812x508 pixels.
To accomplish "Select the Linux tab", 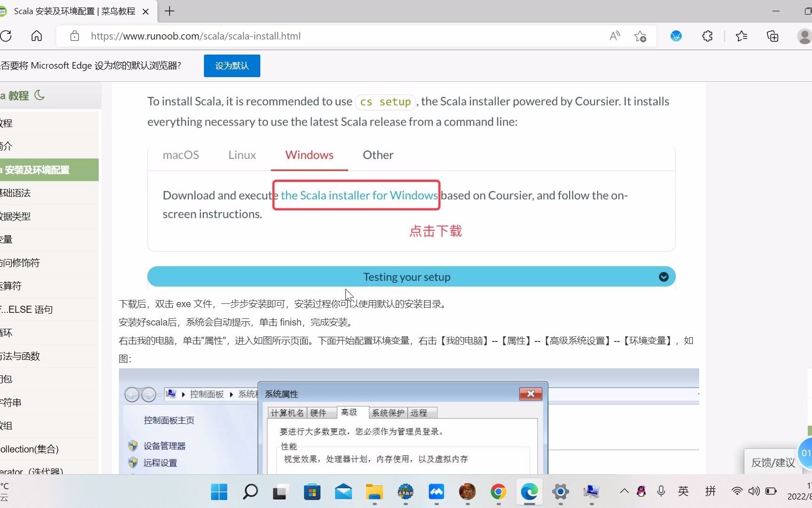I will [x=242, y=155].
